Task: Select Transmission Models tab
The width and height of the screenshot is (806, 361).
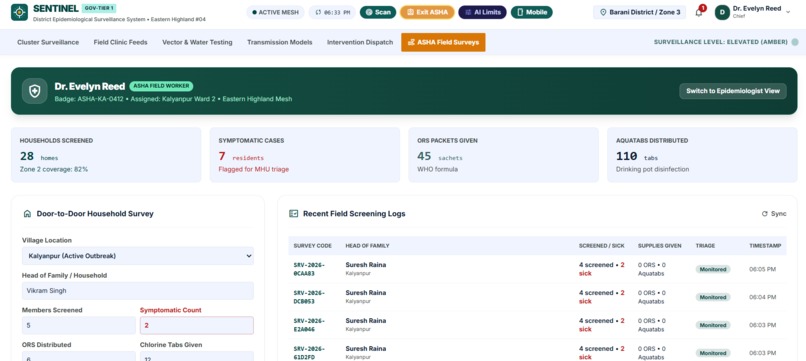Action: coord(280,42)
